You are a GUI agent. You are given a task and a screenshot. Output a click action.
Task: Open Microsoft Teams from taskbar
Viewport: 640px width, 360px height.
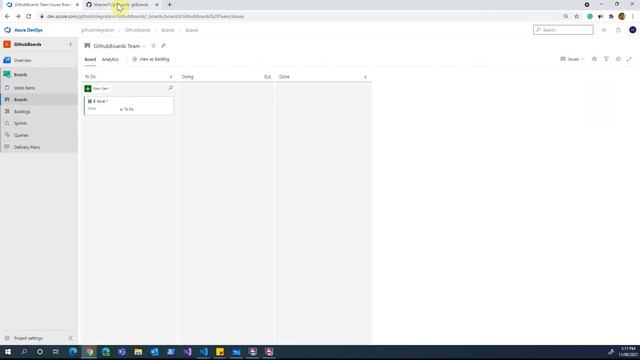pos(122,351)
